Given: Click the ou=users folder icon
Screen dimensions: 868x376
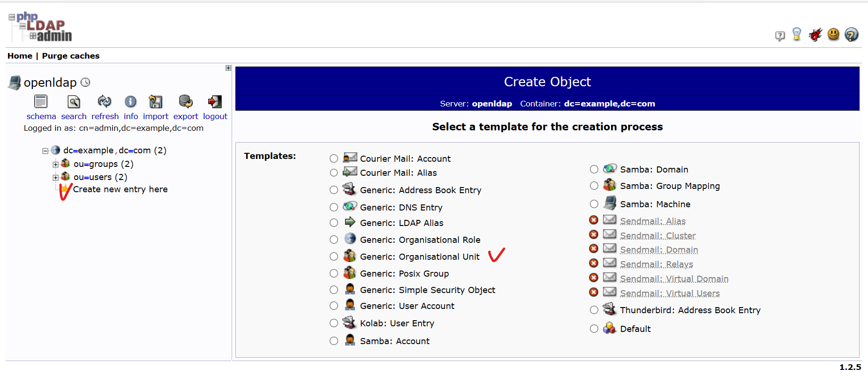Looking at the screenshot, I should point(66,176).
